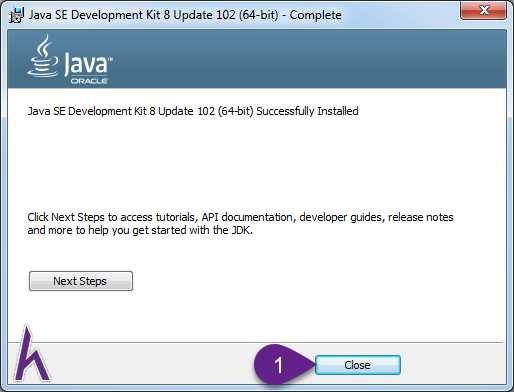Click the purple h watermark logo
The width and height of the screenshot is (514, 392).
[x=32, y=354]
